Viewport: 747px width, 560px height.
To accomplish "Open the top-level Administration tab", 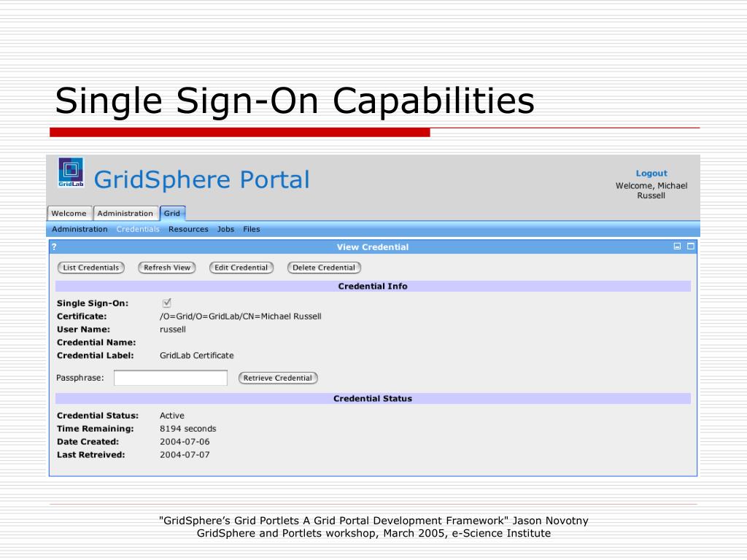I will click(x=125, y=214).
